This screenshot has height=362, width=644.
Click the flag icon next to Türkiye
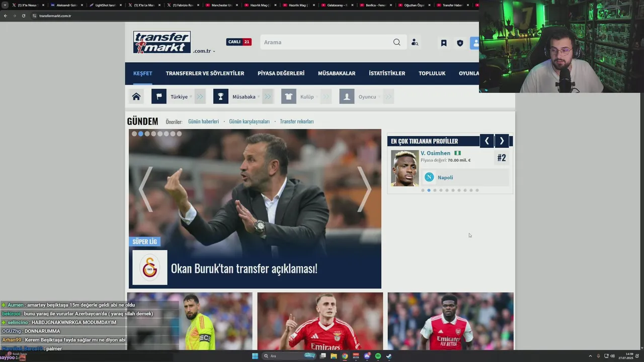tap(159, 97)
